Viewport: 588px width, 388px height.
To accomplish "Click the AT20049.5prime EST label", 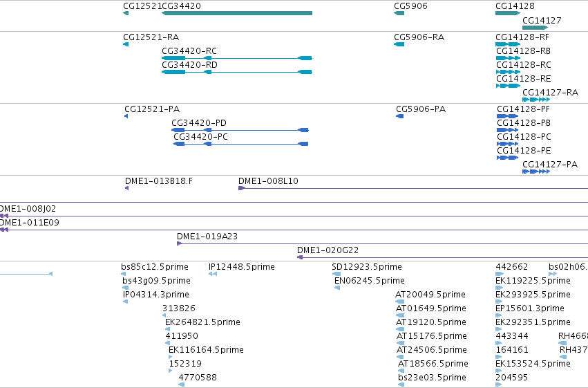I will [430, 295].
